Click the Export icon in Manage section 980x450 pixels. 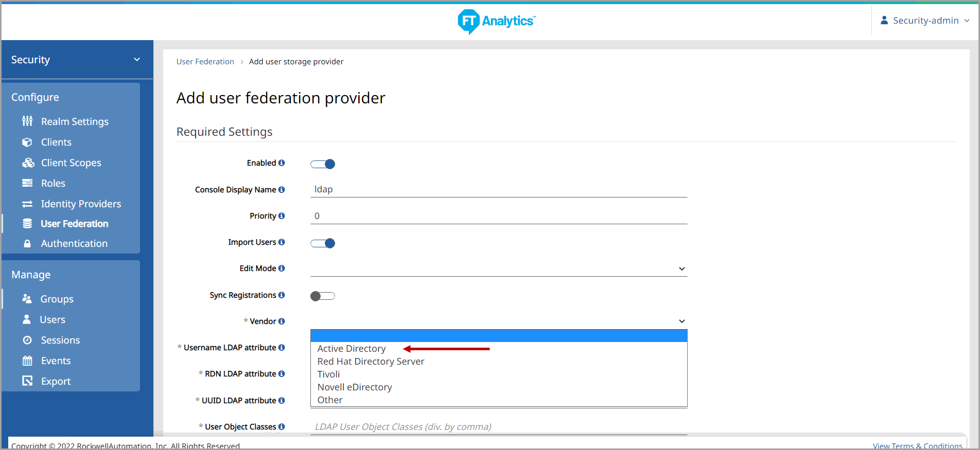point(27,381)
